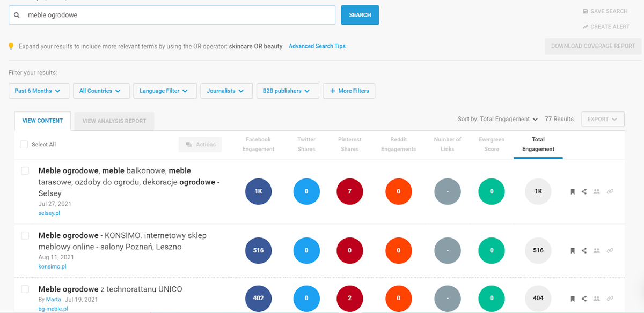This screenshot has height=313, width=644.
Task: Click the Create Alert trend icon
Action: pos(586,27)
